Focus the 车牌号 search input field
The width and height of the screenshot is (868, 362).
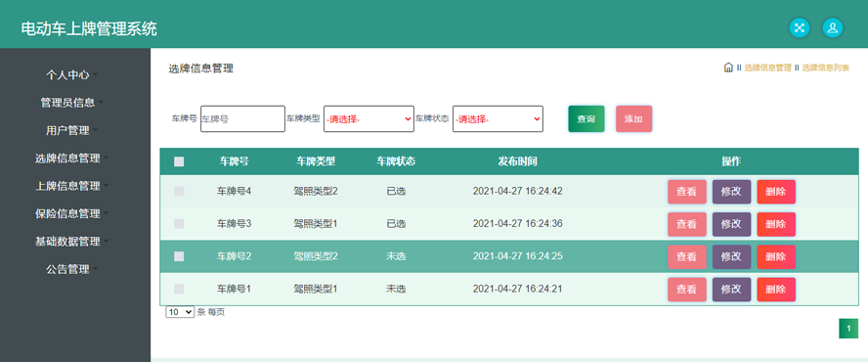(x=242, y=118)
